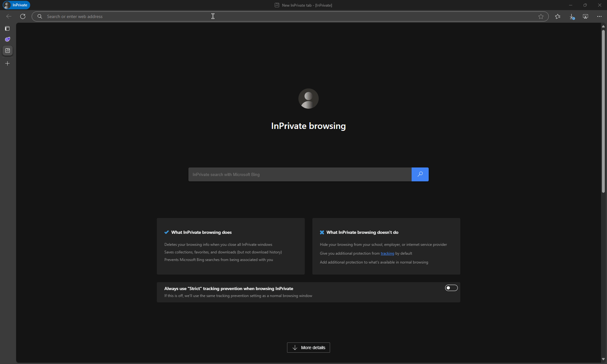Open the InPrivate profile badge menu

tap(16, 5)
